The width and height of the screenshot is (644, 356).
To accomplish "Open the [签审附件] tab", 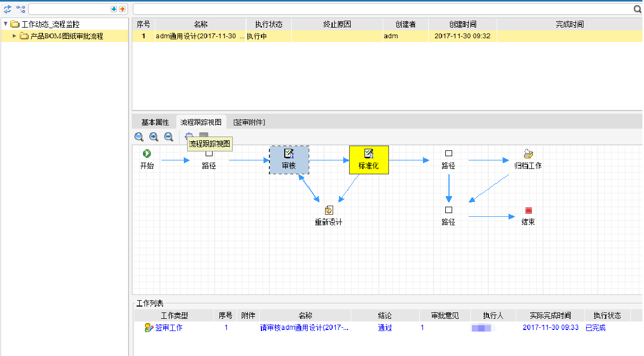I will pyautogui.click(x=249, y=122).
